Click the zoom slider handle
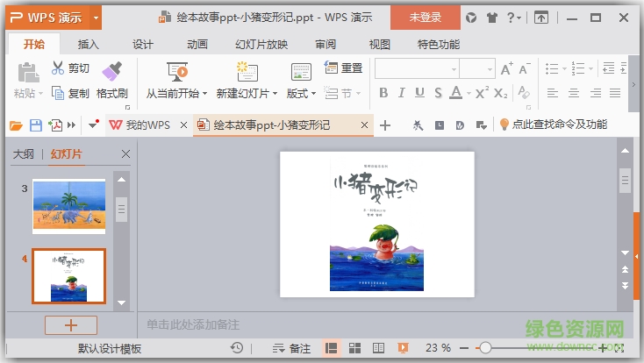644x363 pixels. click(485, 348)
